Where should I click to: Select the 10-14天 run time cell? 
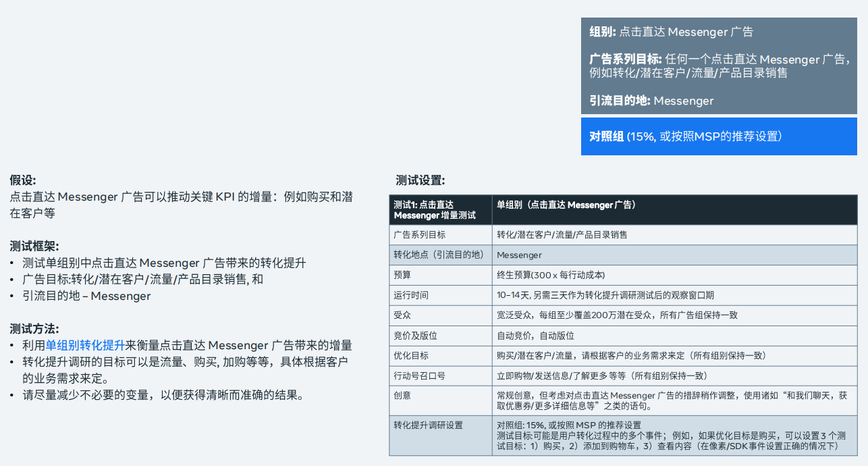point(675,295)
